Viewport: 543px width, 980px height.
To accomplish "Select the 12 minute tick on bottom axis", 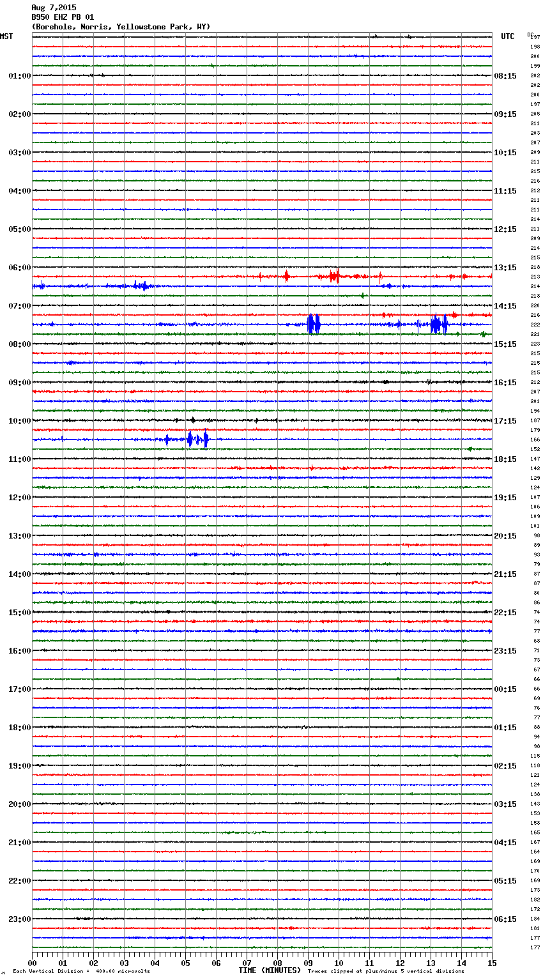I will coord(400,963).
